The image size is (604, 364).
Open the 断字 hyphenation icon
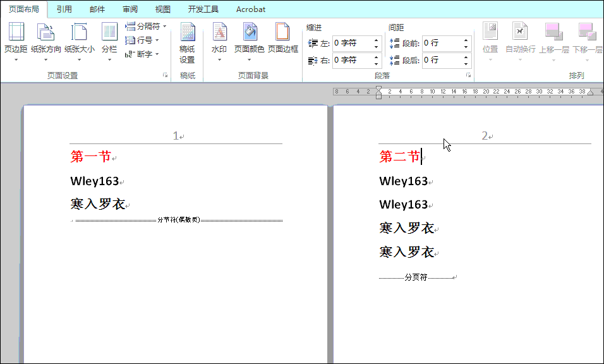[129, 54]
